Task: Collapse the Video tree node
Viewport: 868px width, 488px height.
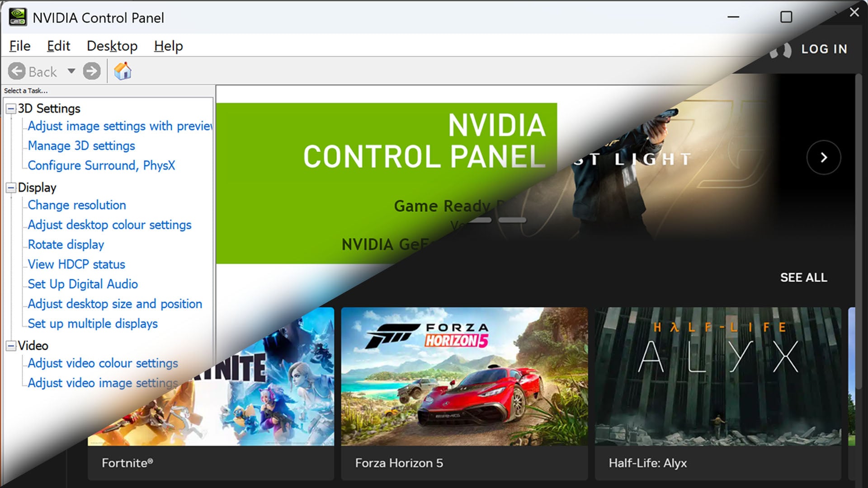Action: pyautogui.click(x=11, y=346)
